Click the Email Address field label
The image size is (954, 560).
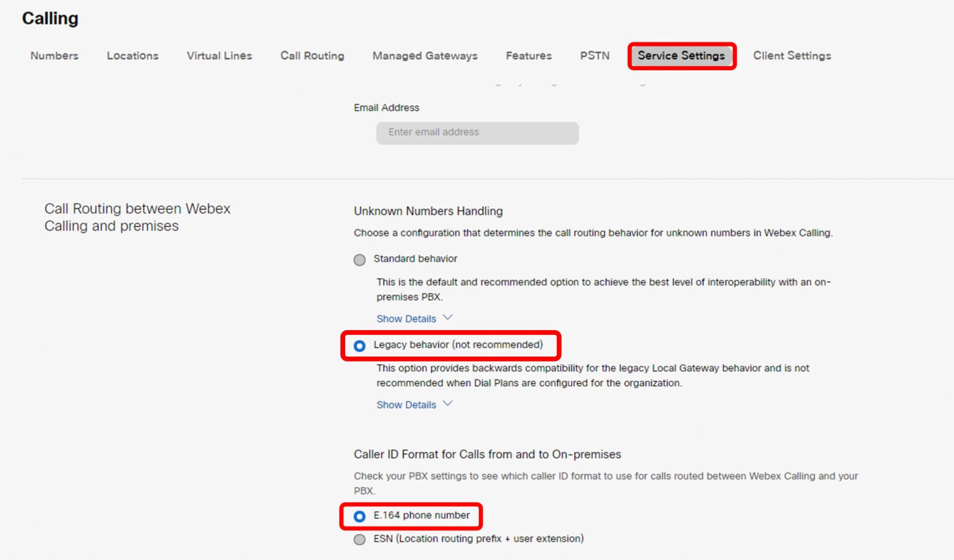pyautogui.click(x=386, y=108)
